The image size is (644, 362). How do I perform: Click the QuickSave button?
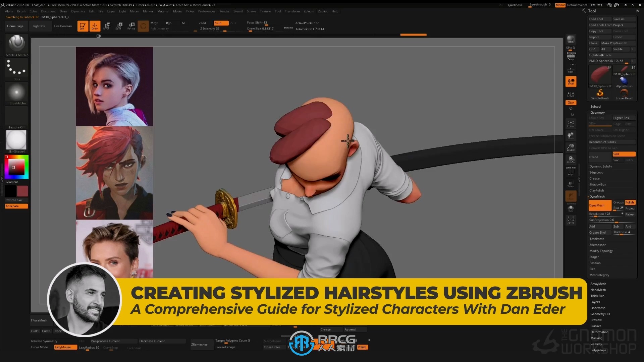(x=515, y=5)
